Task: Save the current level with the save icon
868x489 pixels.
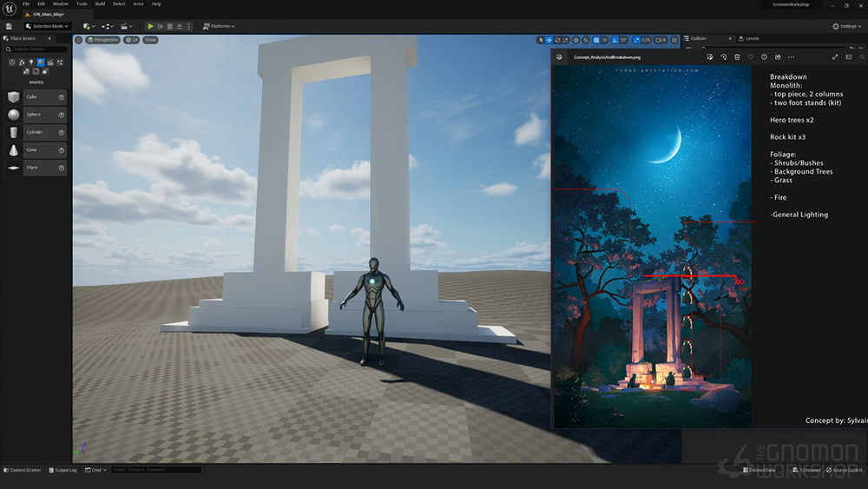Action: [9, 26]
